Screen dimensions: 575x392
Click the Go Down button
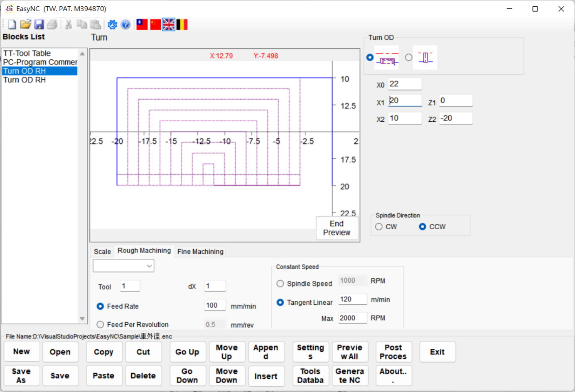tap(187, 376)
